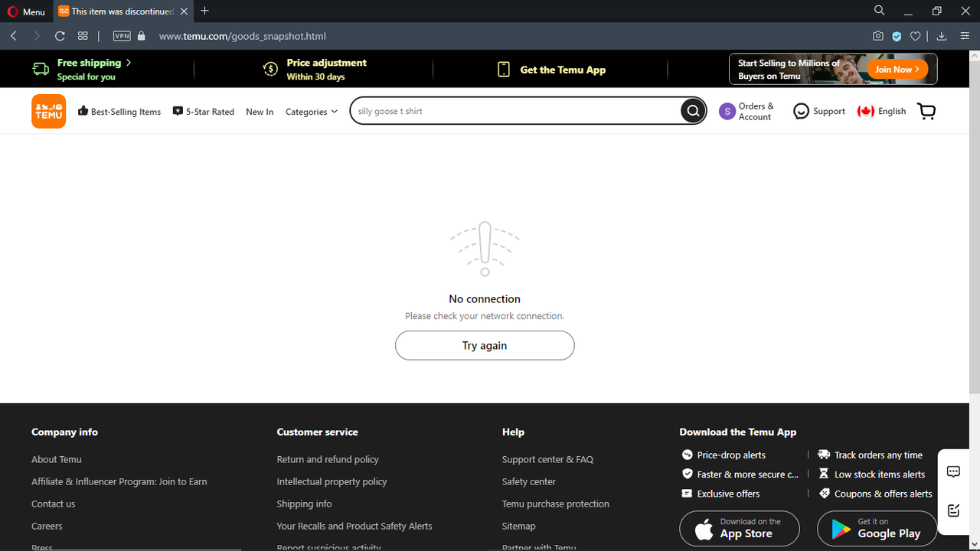Click the Get the Temu App banner

point(551,70)
